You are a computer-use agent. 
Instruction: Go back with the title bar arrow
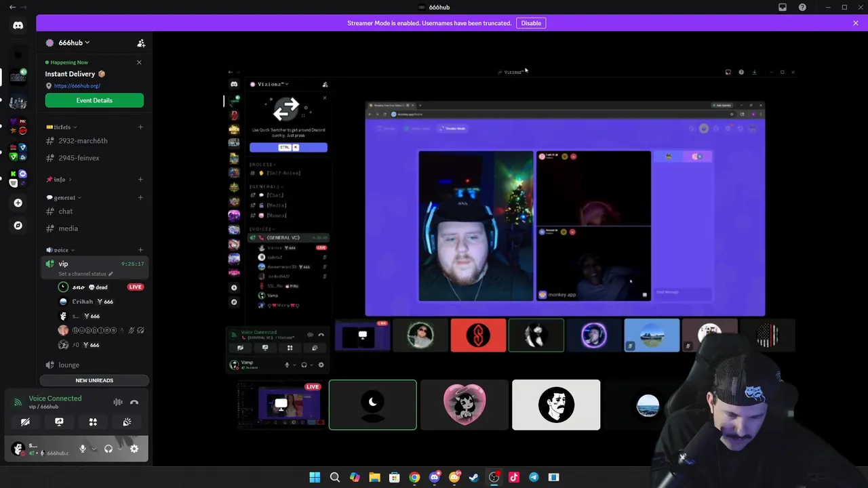(x=12, y=7)
